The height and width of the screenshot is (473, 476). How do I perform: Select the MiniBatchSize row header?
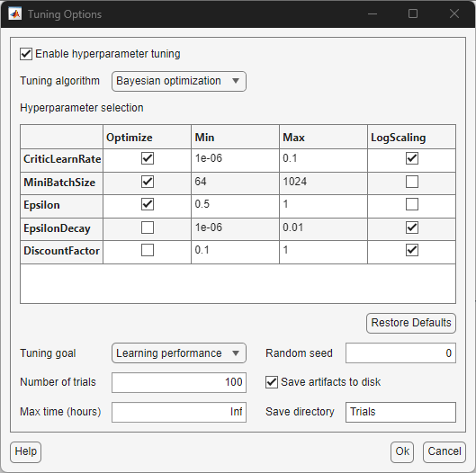tap(61, 183)
